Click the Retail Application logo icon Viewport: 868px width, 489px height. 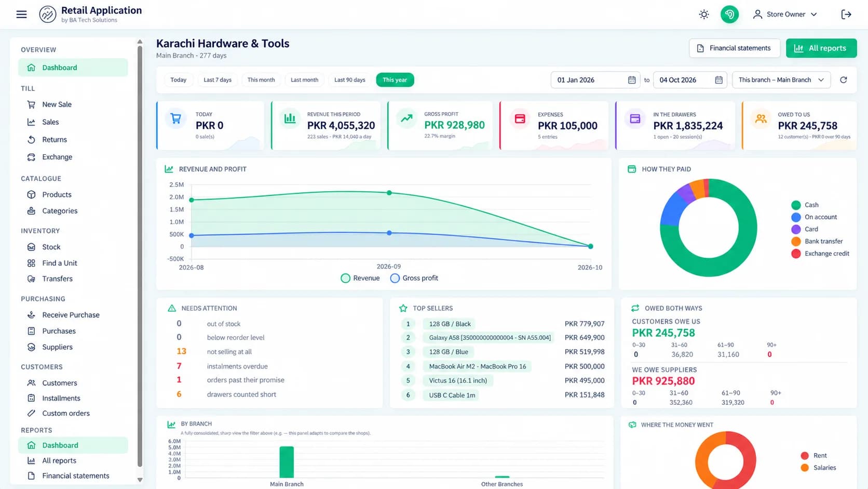click(48, 15)
